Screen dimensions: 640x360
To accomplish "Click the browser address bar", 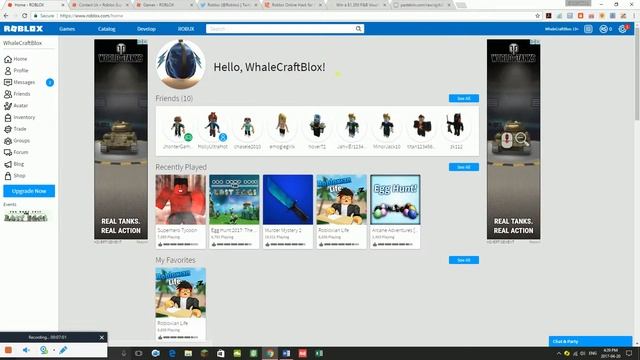I will [x=282, y=16].
